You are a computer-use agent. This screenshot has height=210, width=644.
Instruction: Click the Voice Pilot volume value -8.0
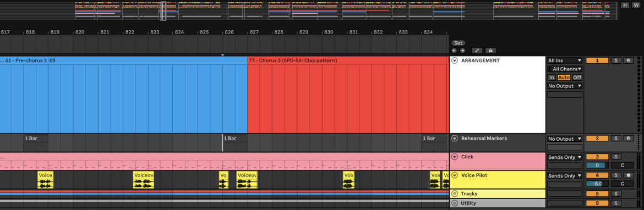597,184
